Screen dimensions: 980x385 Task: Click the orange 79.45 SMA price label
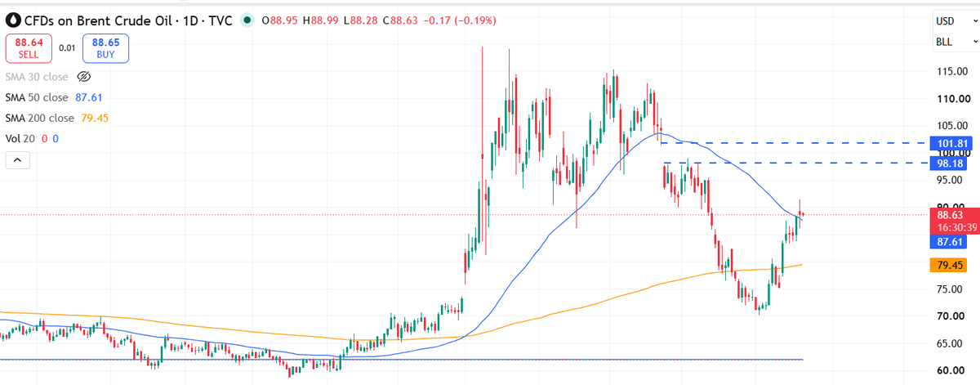947,265
